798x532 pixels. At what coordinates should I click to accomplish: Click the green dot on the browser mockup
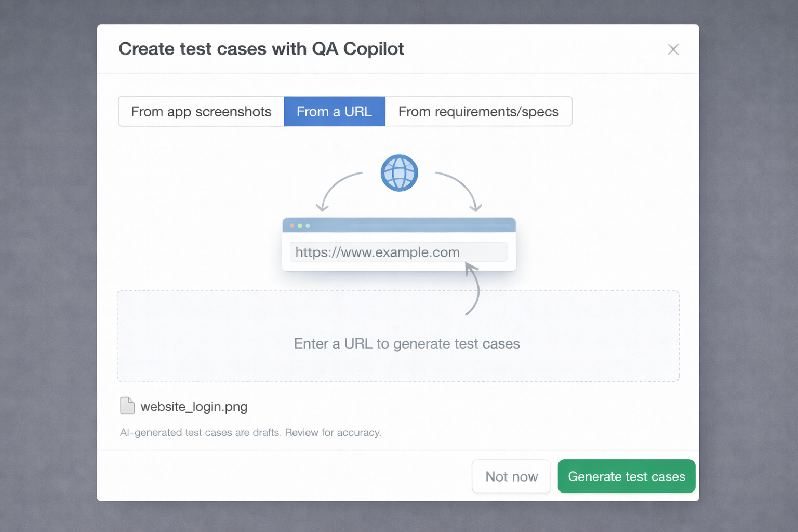pyautogui.click(x=309, y=225)
